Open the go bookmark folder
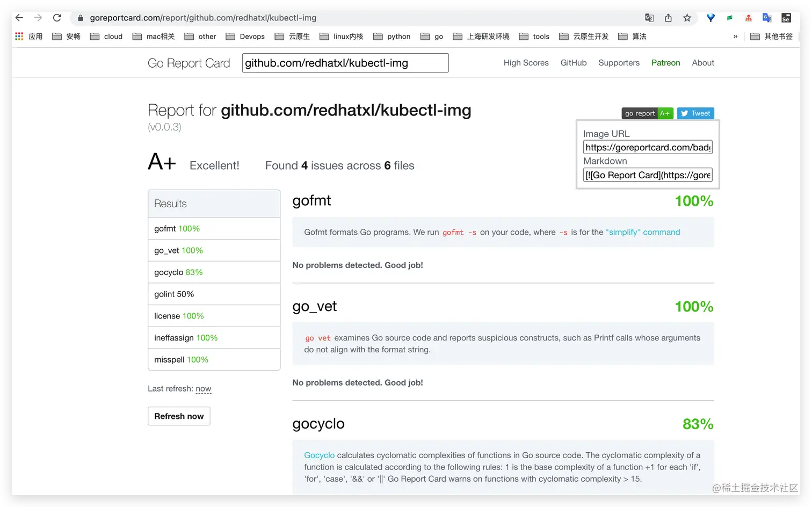Screen dimensions: 812x507 pos(432,37)
